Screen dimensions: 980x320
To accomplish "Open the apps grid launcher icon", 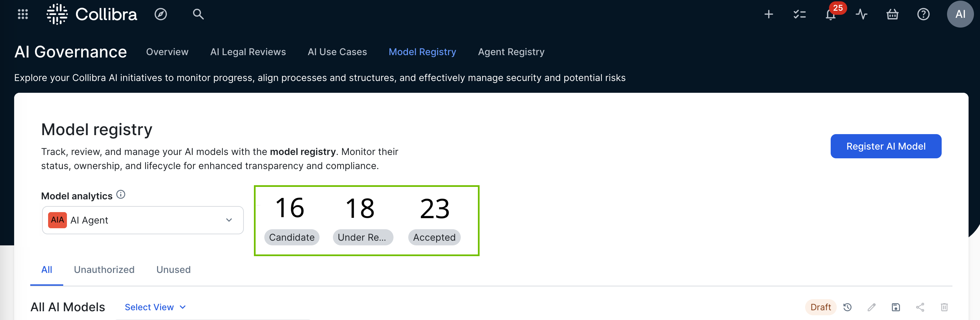I will coord(23,14).
